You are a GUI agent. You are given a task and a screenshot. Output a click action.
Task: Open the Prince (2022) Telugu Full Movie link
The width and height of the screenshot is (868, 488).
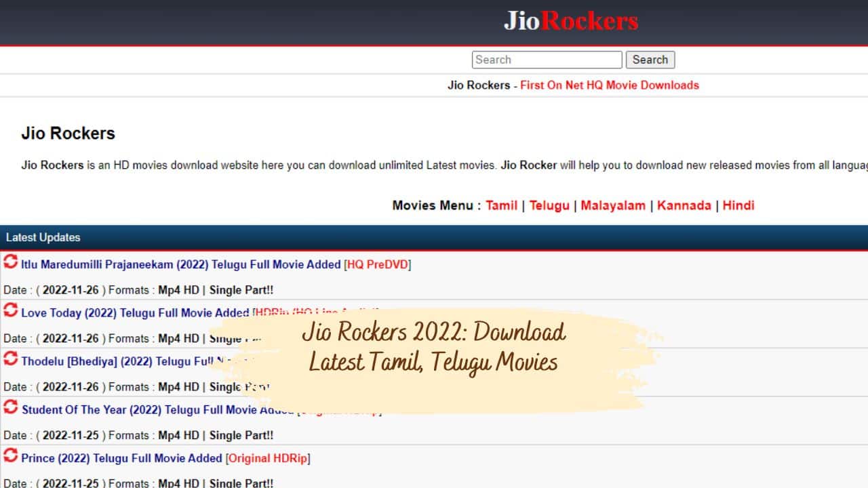click(x=121, y=459)
